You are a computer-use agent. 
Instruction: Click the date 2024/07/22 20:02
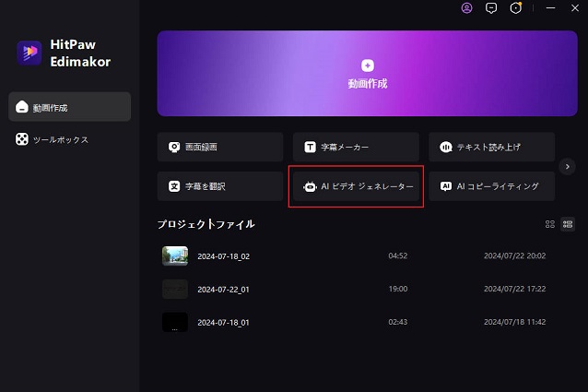(x=515, y=255)
